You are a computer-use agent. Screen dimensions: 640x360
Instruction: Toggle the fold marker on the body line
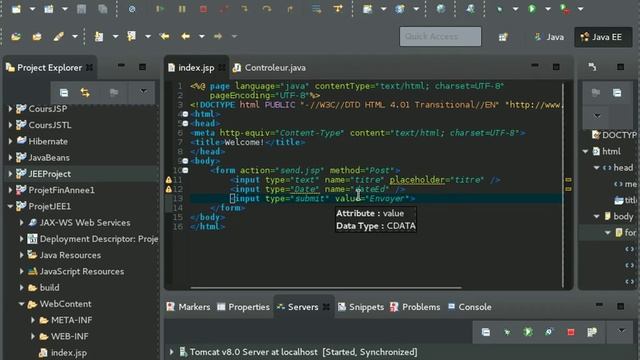185,161
